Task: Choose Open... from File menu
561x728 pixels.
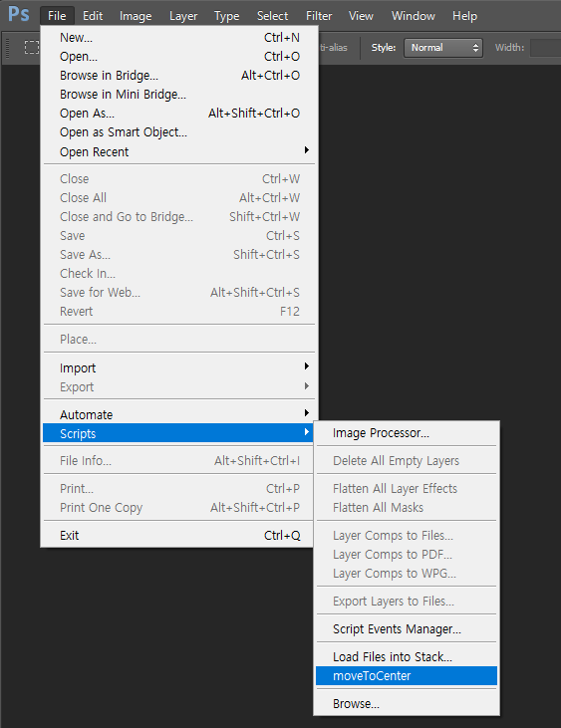Action: coord(179,57)
